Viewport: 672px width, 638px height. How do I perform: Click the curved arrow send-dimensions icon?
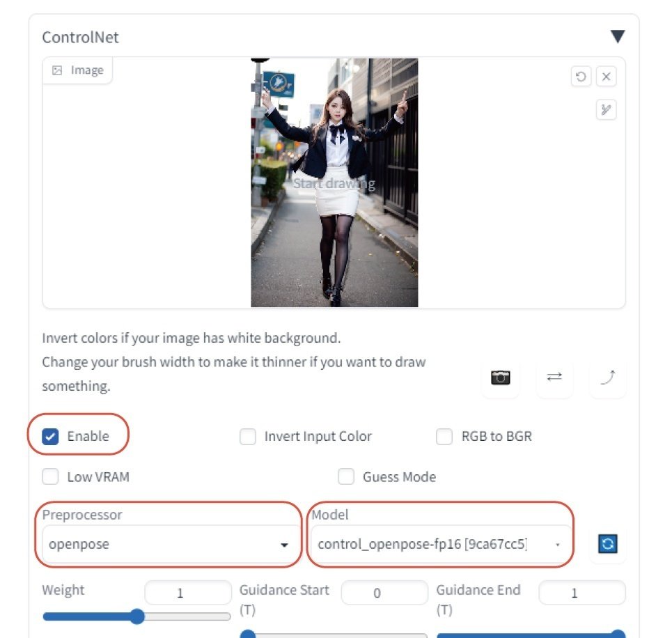point(608,378)
